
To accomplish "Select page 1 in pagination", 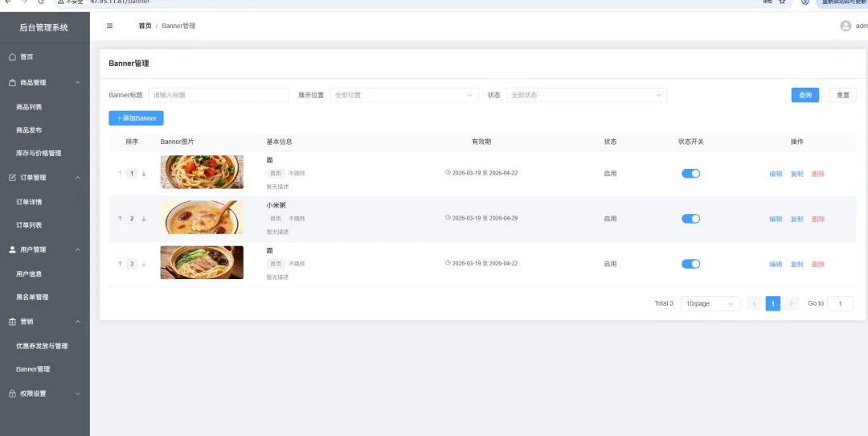I will tap(773, 303).
